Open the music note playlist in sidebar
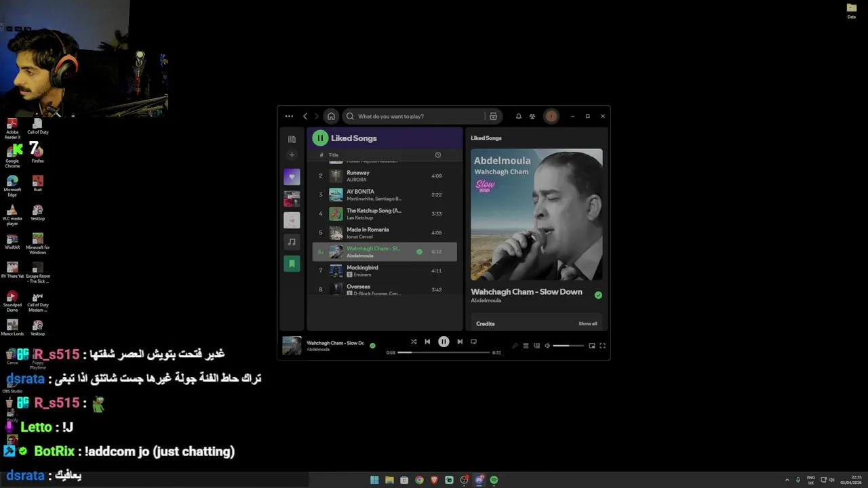Screen dimensions: 868x488 [x=292, y=242]
